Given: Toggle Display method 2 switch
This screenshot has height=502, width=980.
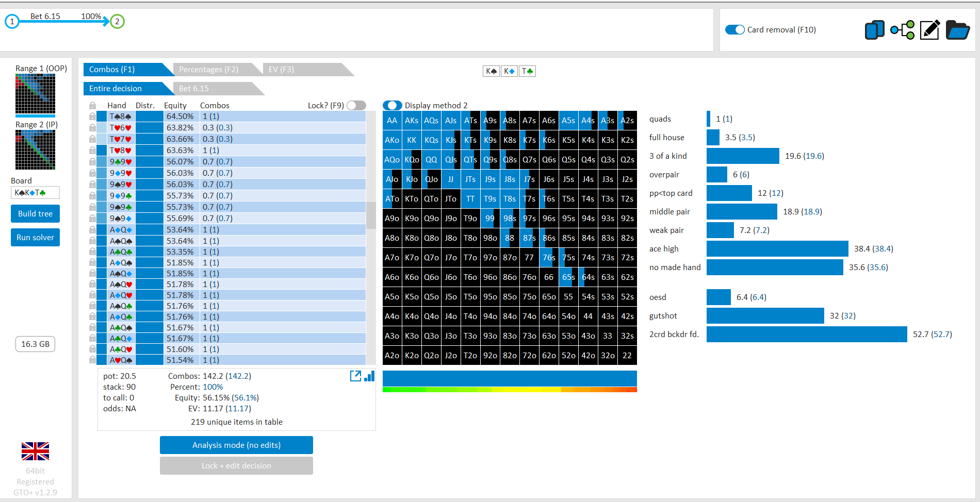Looking at the screenshot, I should click(393, 105).
